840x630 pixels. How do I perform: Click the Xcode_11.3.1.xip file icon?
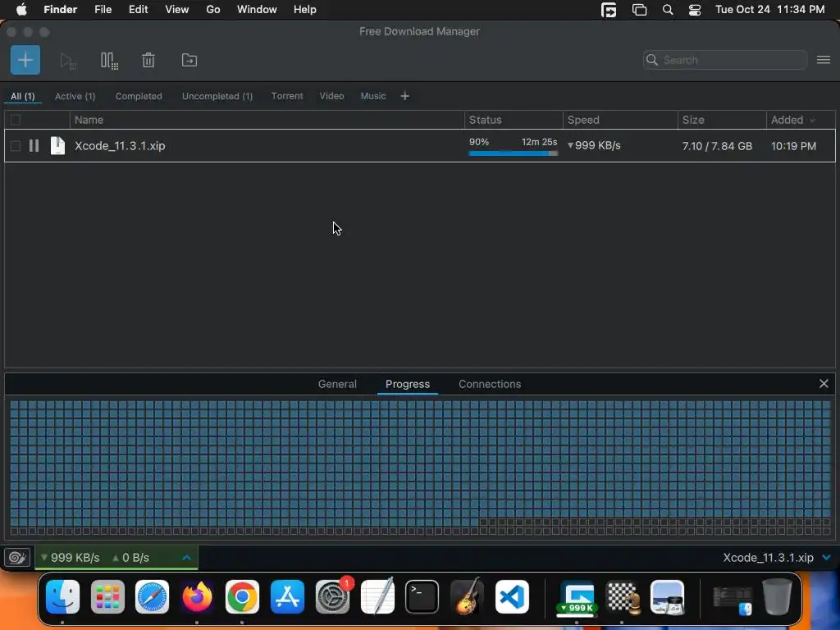coord(57,146)
